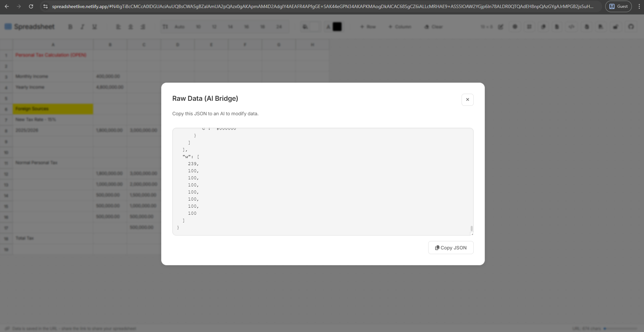
Task: Open the Auto font size dropdown
Action: pyautogui.click(x=179, y=27)
